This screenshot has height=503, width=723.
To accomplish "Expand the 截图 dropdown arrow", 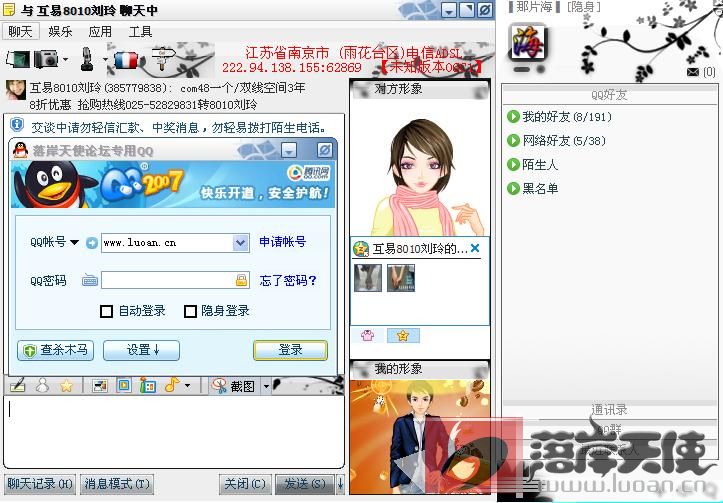I will [266, 386].
